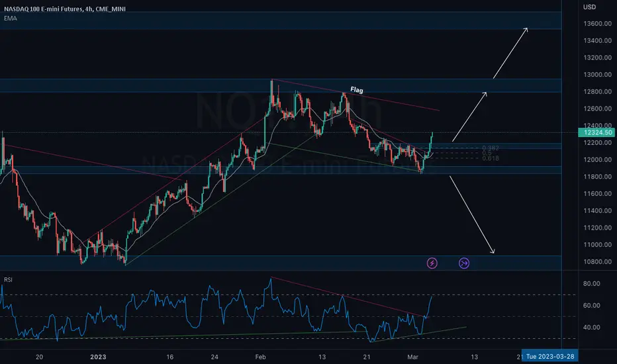Click the 13000.00 price axis label
This screenshot has width=617, height=364.
pos(597,75)
